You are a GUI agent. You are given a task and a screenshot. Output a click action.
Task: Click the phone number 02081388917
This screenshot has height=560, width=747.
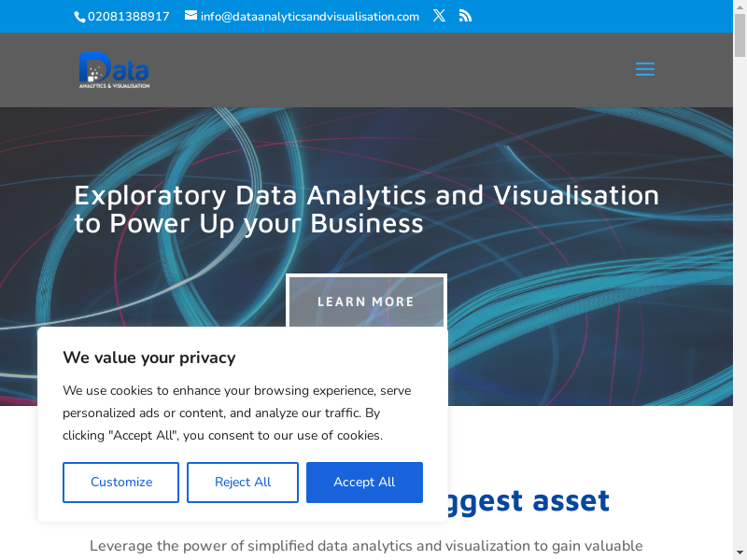click(129, 16)
